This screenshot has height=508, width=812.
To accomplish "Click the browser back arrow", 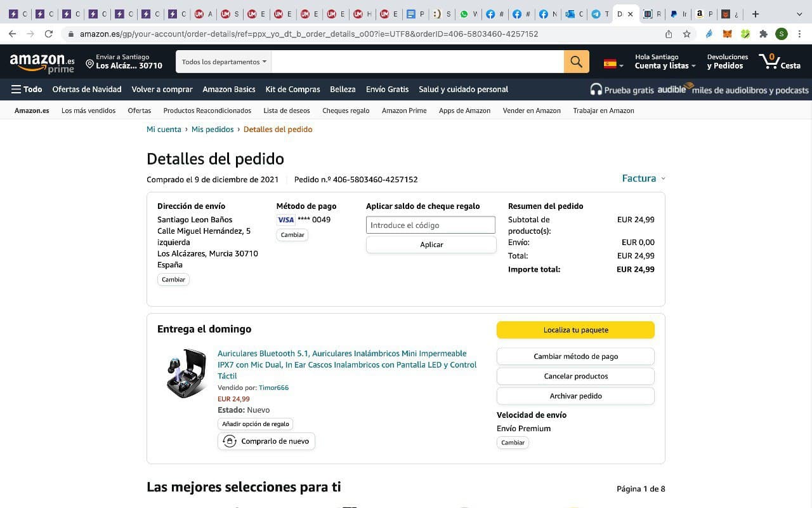I will pyautogui.click(x=13, y=34).
